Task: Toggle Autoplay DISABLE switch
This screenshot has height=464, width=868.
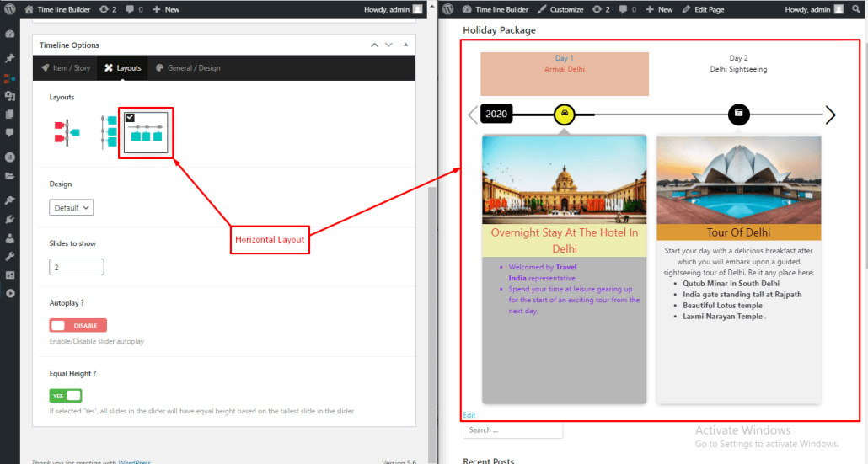Action: coord(78,325)
